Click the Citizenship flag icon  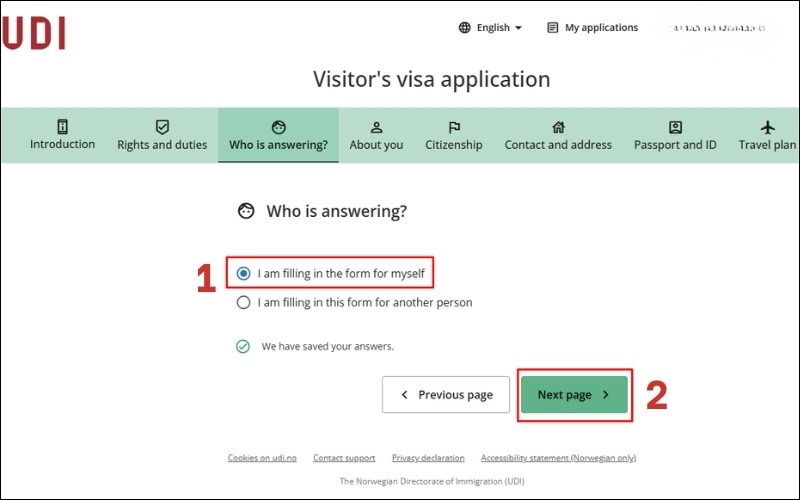(453, 127)
